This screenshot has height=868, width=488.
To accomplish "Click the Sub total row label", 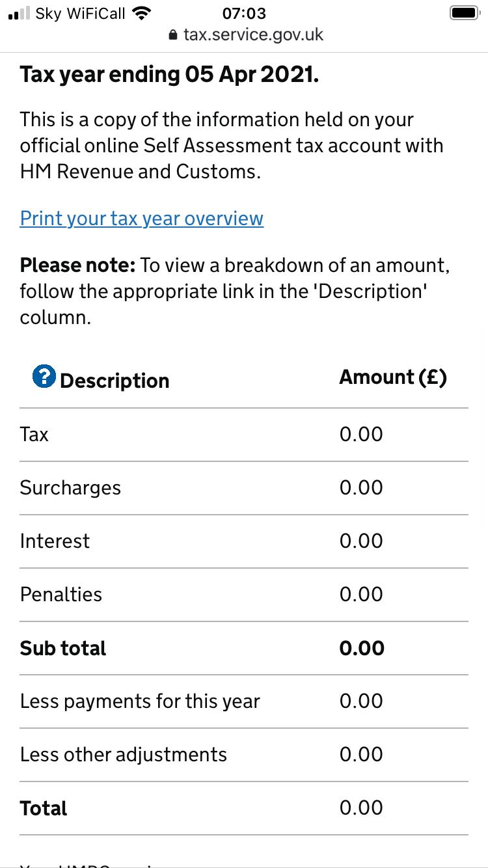I will click(x=63, y=648).
